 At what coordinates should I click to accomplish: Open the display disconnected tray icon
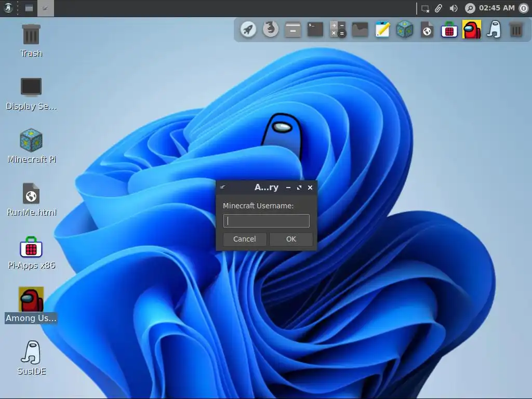(x=425, y=8)
